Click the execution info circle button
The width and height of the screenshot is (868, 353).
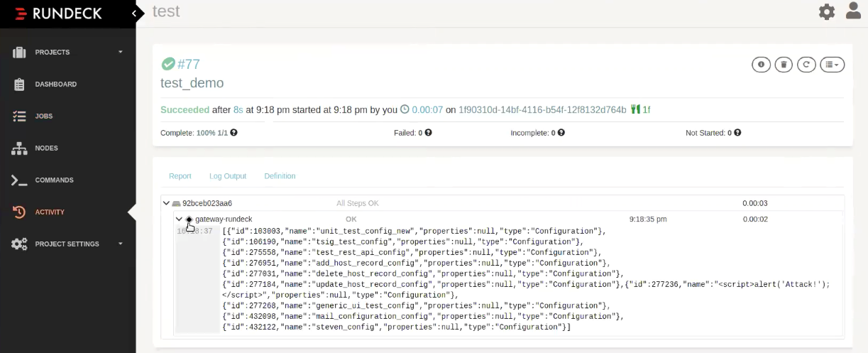(x=761, y=65)
